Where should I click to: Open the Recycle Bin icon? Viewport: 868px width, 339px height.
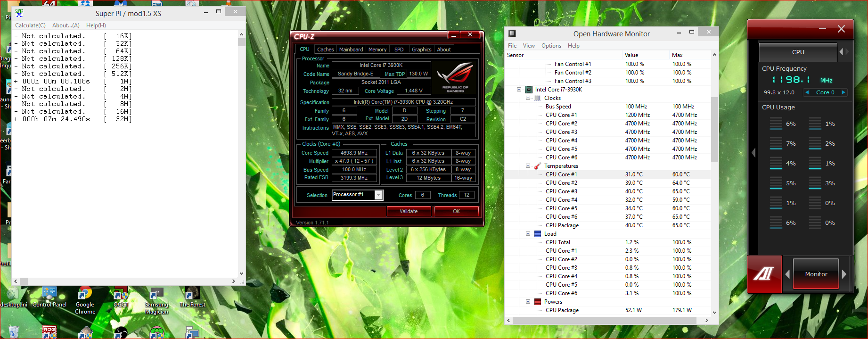click(x=14, y=332)
